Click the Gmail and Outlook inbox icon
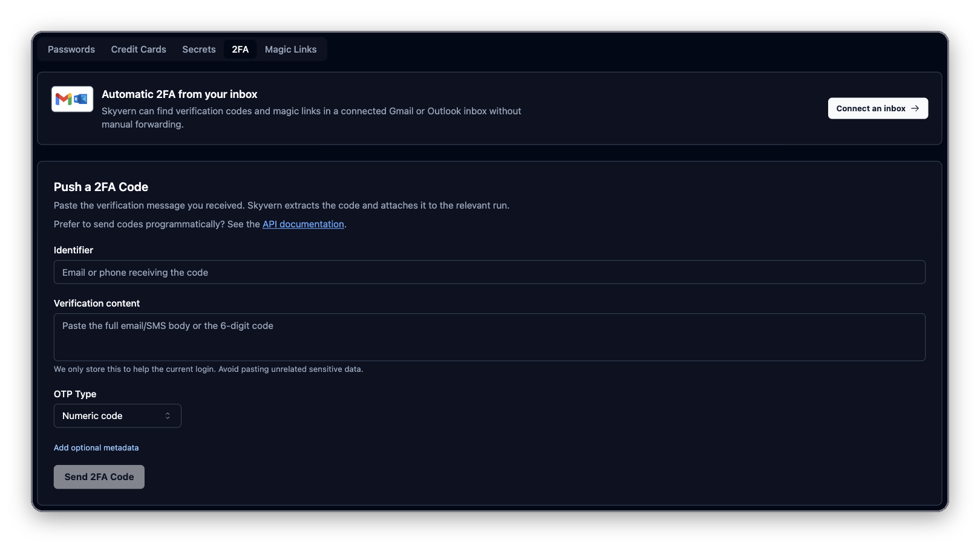 (72, 99)
